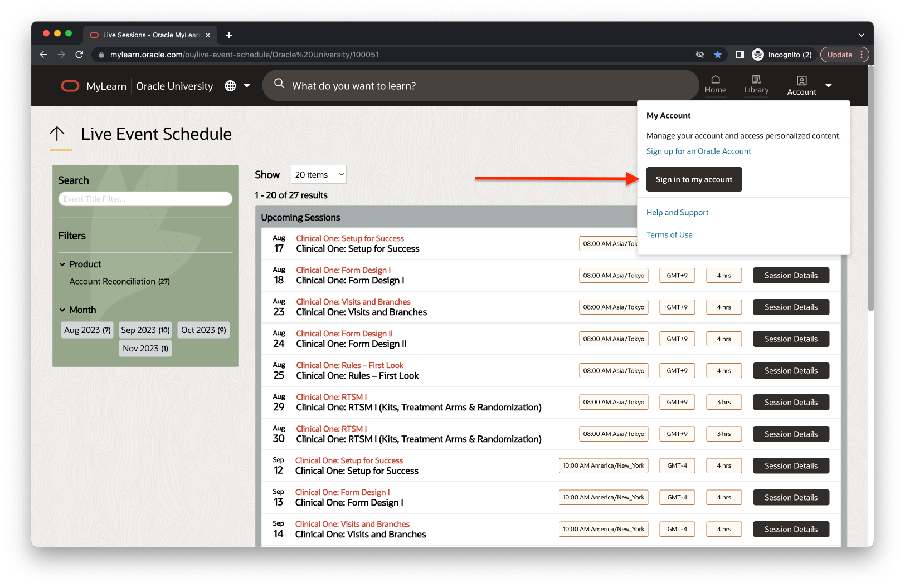Click the search magnifier icon
The image size is (905, 588).
279,84
